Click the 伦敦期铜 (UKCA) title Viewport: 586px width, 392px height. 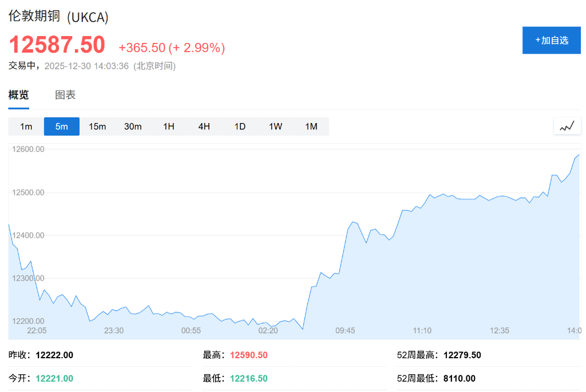(x=57, y=17)
